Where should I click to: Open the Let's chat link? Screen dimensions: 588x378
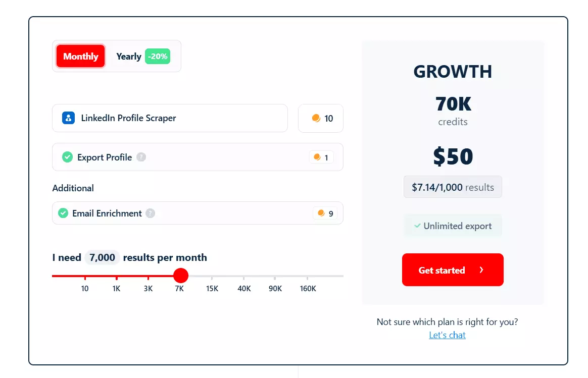click(x=447, y=335)
